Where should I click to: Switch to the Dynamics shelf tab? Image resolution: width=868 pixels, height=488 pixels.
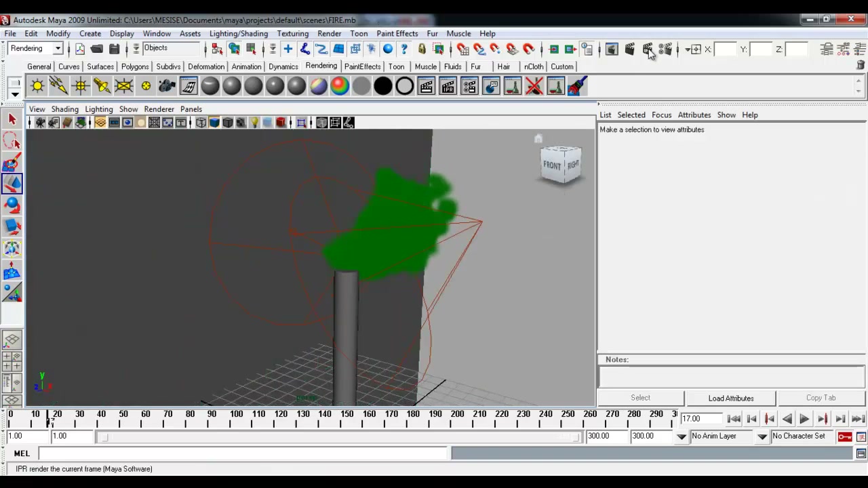point(283,66)
